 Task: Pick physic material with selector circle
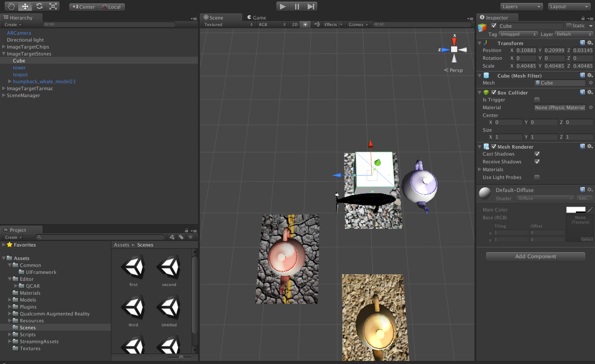click(591, 107)
